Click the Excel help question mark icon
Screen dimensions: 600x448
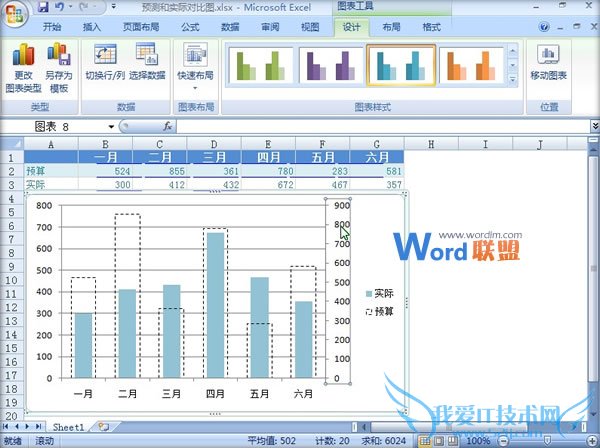(544, 27)
